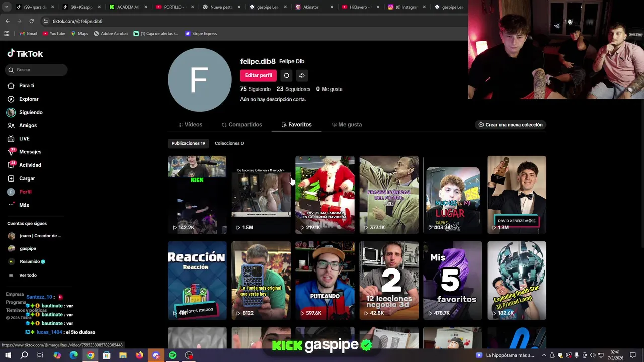Open Exploding Death Star lamp video
Viewport: 644px width, 362px height.
516,281
